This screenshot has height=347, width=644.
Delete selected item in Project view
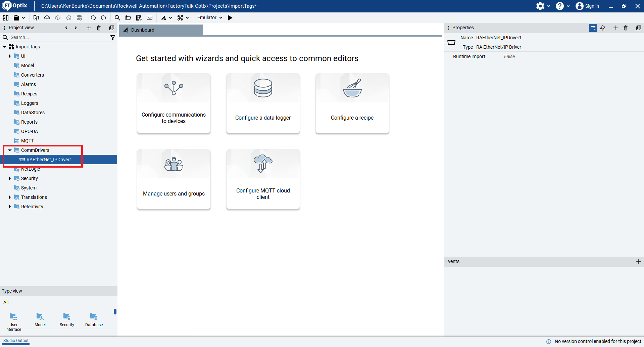click(99, 28)
